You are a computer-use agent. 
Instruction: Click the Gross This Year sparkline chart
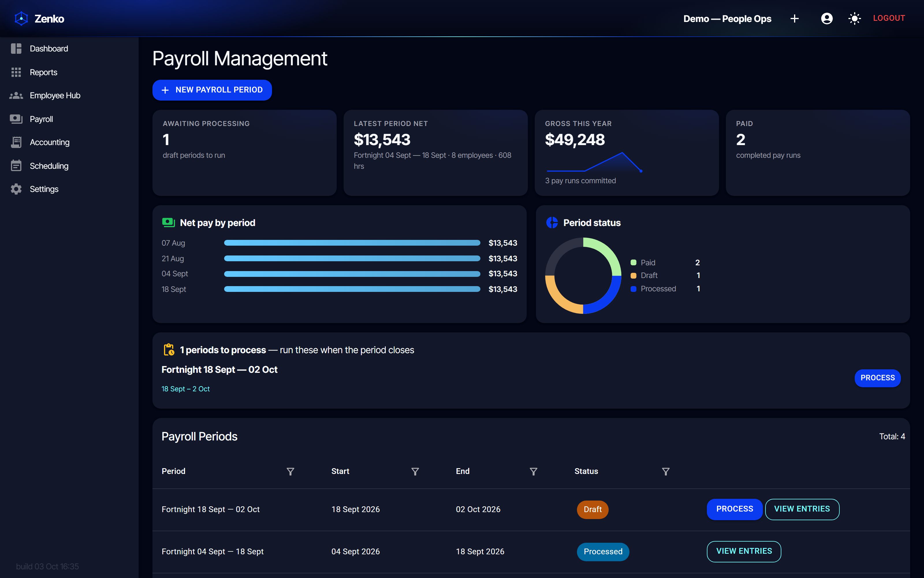[594, 162]
